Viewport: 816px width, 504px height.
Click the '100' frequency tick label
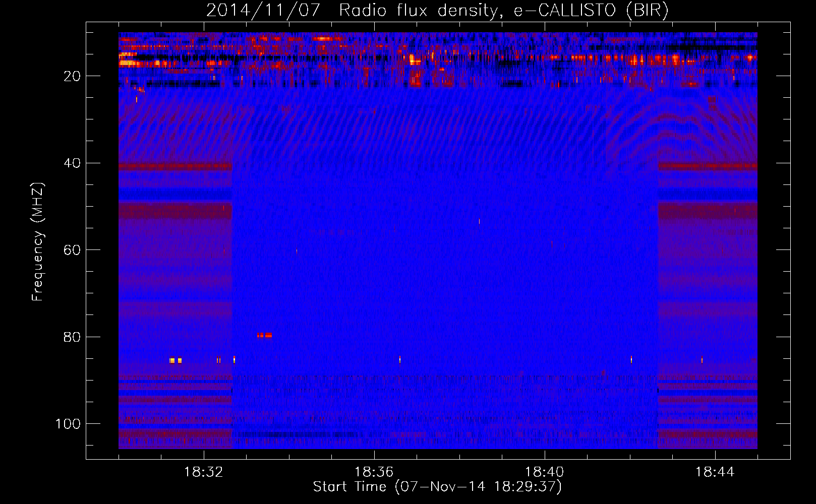(68, 424)
